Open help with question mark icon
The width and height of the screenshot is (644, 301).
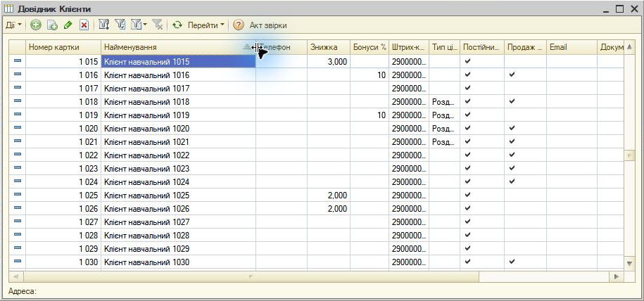tap(238, 25)
